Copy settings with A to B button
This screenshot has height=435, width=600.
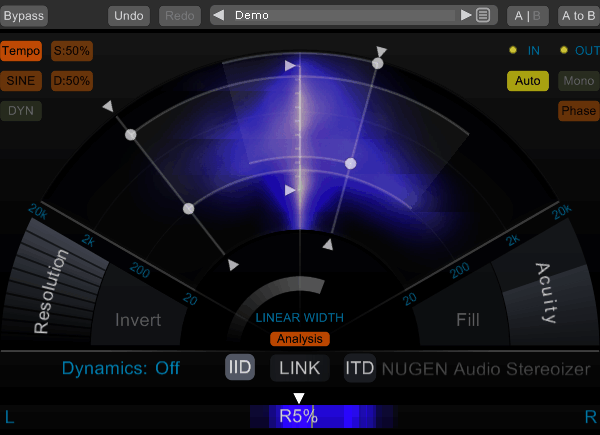[578, 16]
